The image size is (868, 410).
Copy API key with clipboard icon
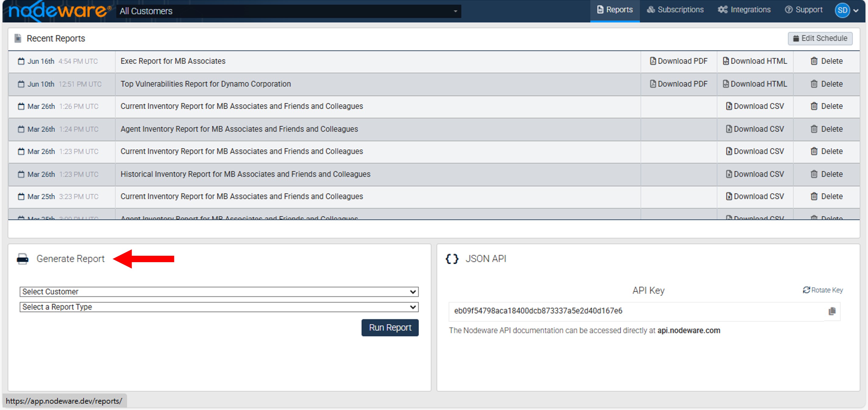coord(832,311)
